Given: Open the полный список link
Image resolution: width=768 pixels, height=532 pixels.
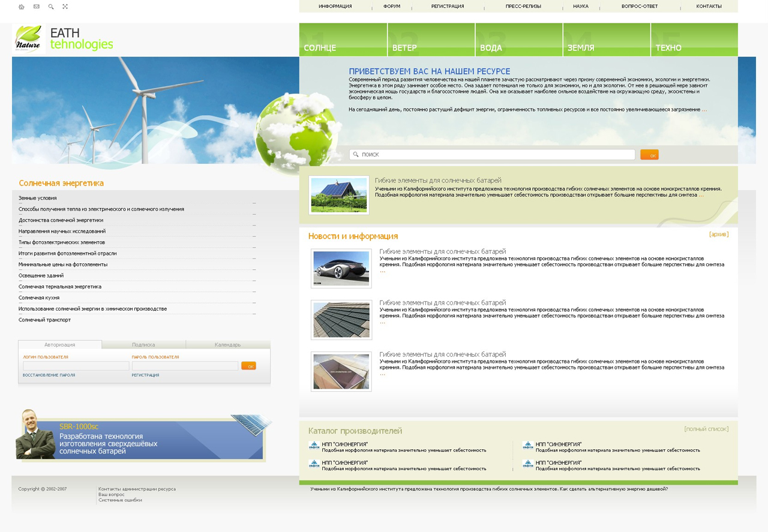Looking at the screenshot, I should coord(706,429).
